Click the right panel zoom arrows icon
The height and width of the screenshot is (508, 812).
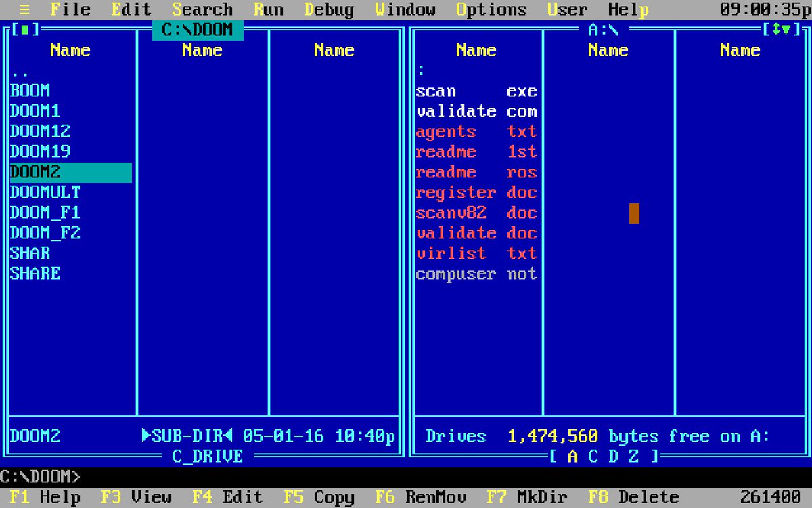(782, 30)
